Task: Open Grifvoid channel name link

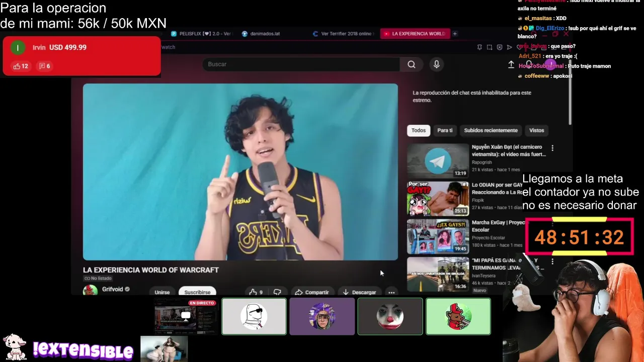Action: point(112,289)
